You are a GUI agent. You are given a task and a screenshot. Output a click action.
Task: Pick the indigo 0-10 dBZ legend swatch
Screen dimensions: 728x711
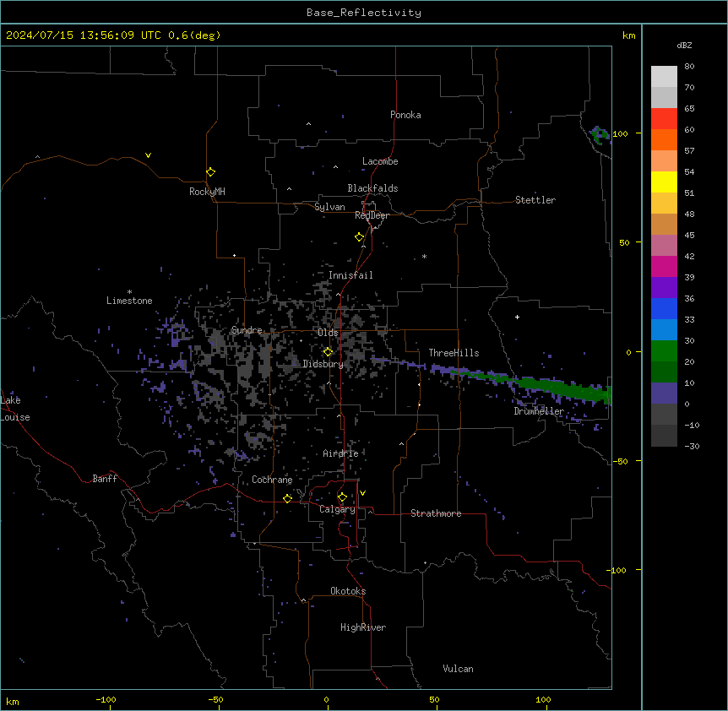[664, 393]
